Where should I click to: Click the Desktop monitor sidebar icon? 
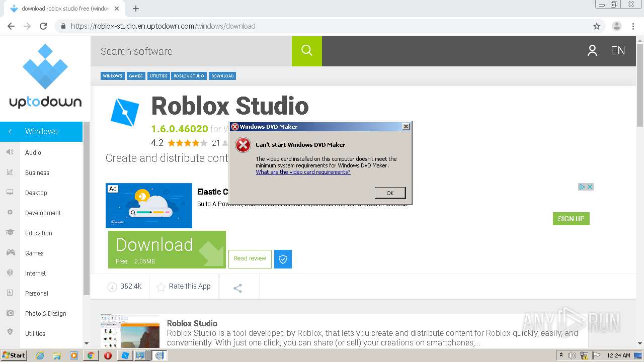point(10,192)
